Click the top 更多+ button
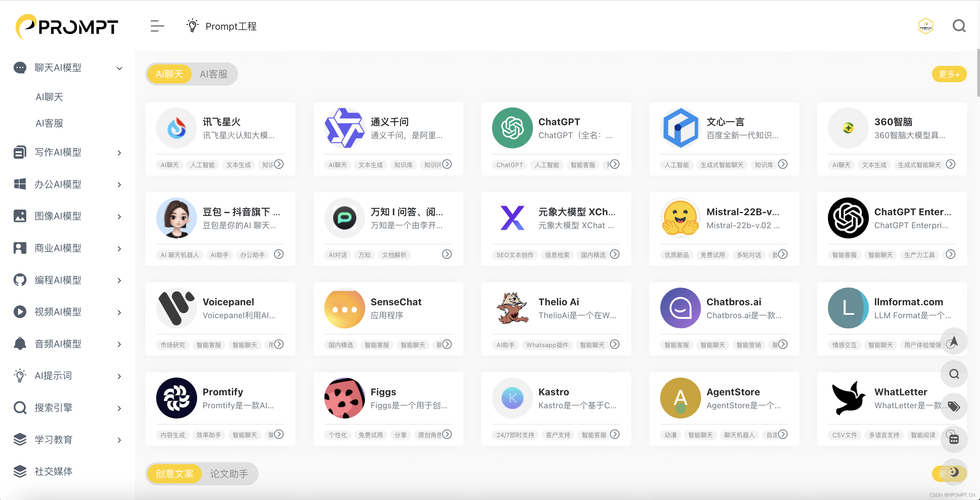This screenshot has height=500, width=980. click(949, 74)
